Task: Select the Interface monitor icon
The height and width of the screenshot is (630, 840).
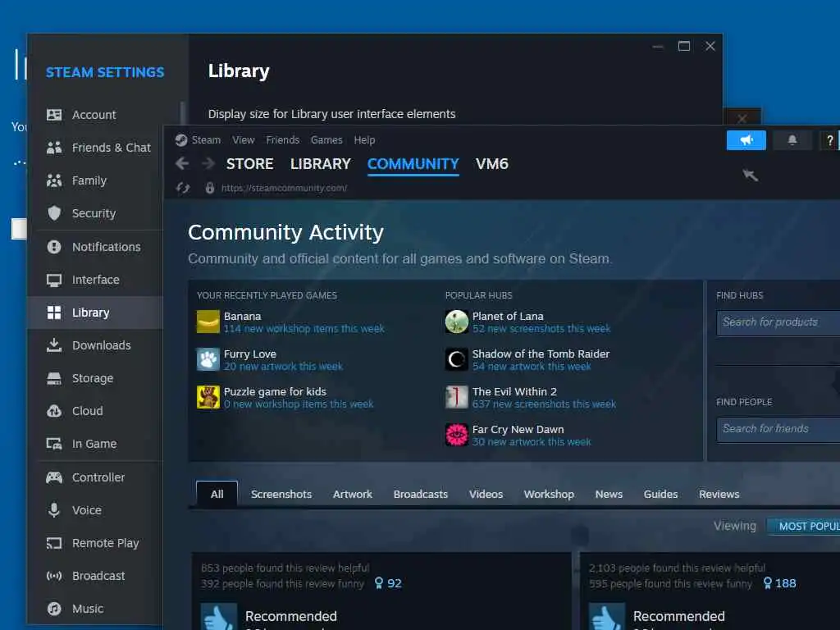Action: coord(54,280)
